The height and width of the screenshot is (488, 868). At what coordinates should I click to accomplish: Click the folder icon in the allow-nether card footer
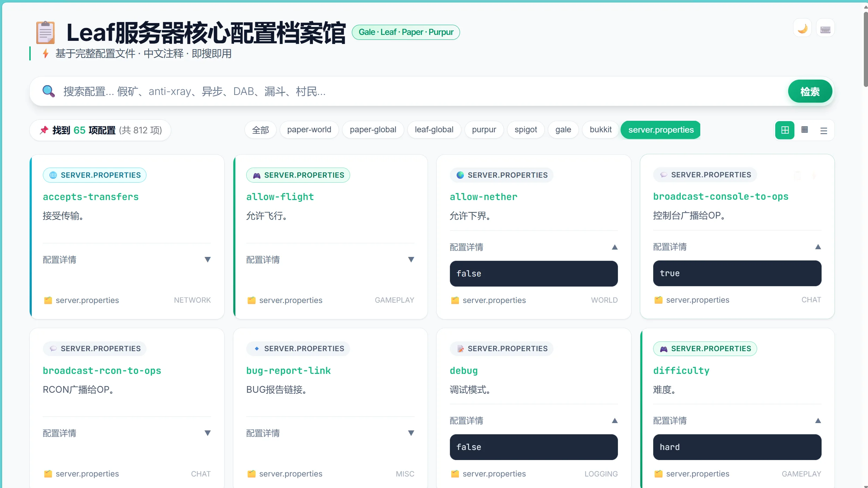[455, 300]
